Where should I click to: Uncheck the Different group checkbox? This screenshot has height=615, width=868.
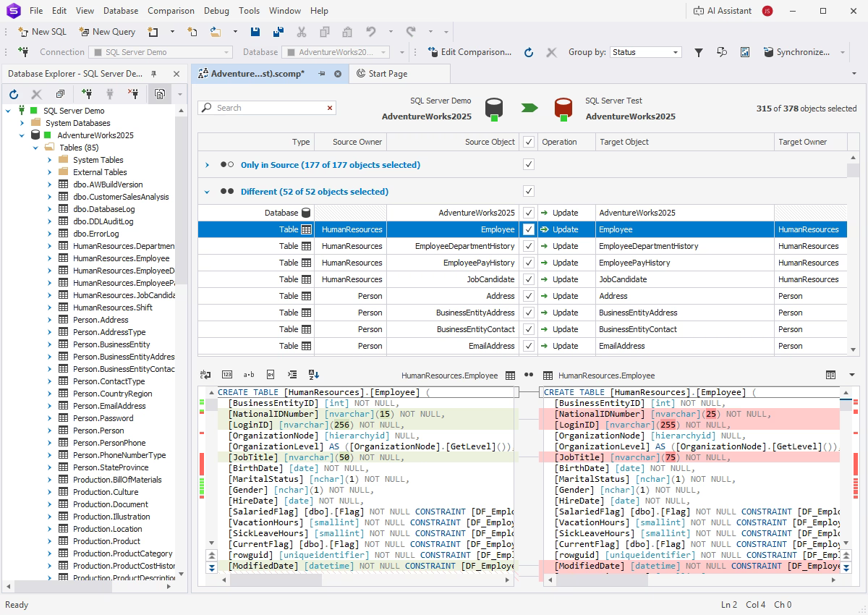pos(529,192)
